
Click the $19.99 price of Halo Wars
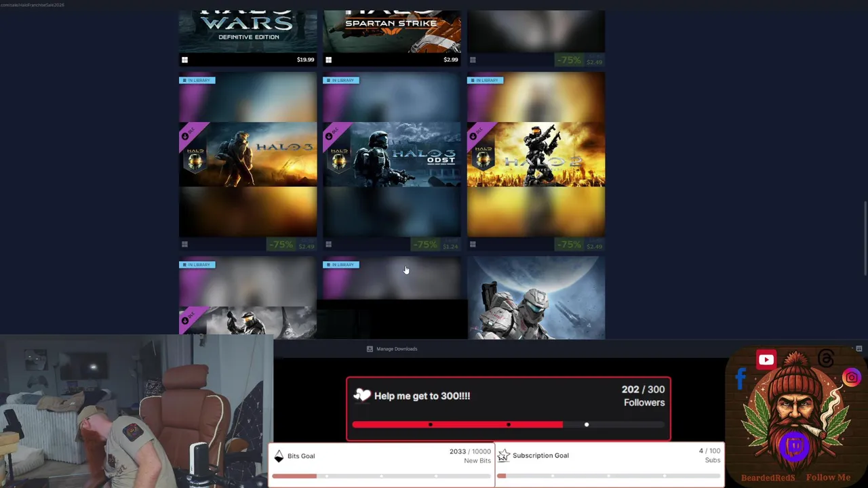coord(305,60)
